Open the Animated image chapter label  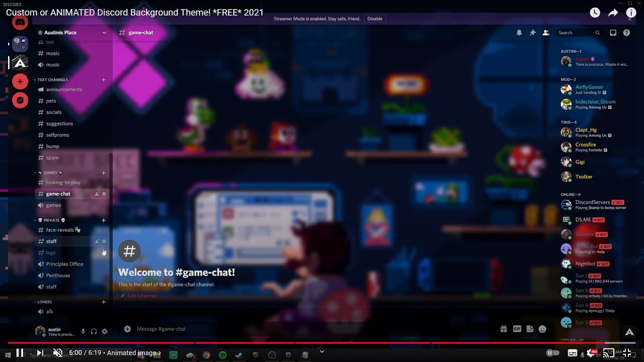pyautogui.click(x=133, y=353)
